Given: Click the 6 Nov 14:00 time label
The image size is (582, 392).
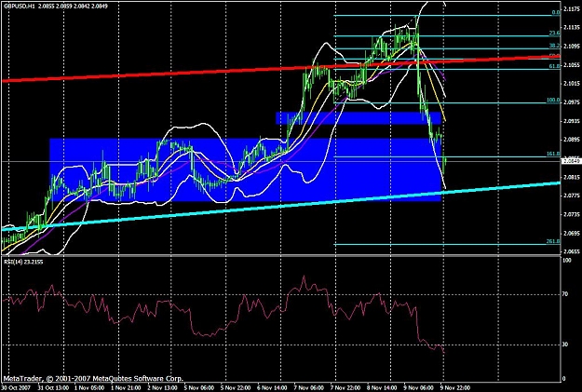Looking at the screenshot, I should (x=272, y=388).
